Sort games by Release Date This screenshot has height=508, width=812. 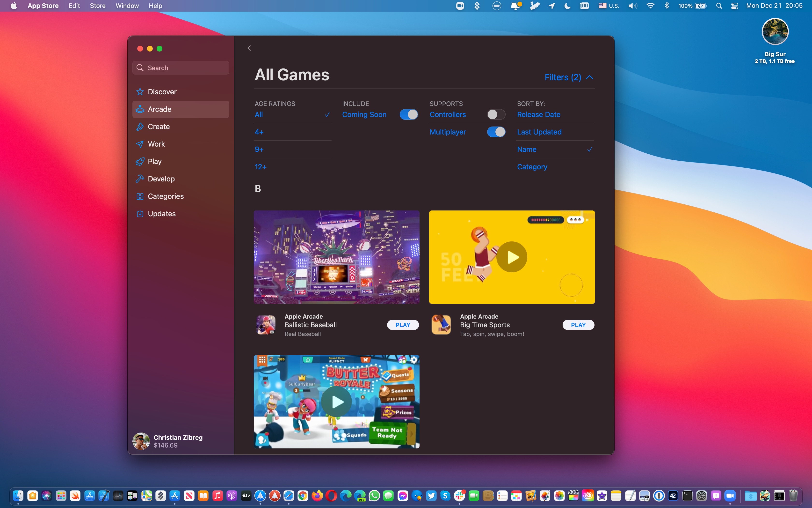point(555,115)
